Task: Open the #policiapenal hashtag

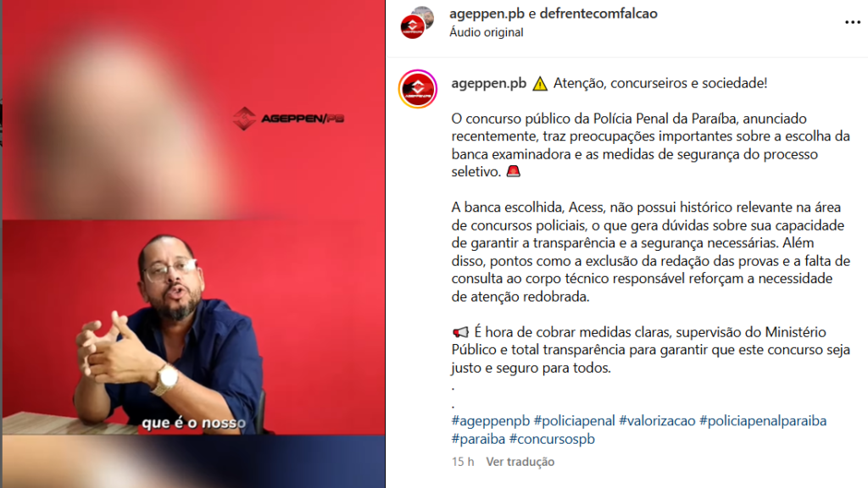Action: pos(574,420)
